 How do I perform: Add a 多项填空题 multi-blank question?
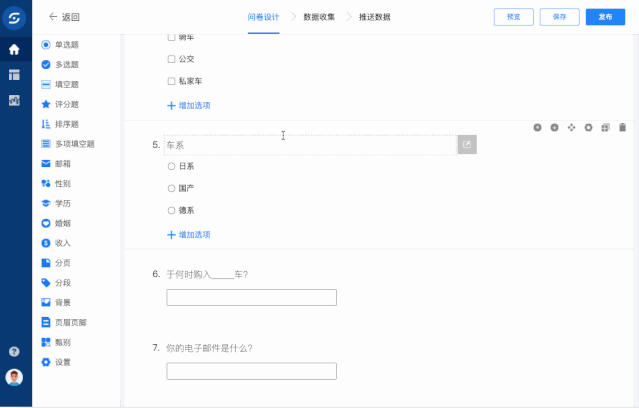tap(68, 144)
